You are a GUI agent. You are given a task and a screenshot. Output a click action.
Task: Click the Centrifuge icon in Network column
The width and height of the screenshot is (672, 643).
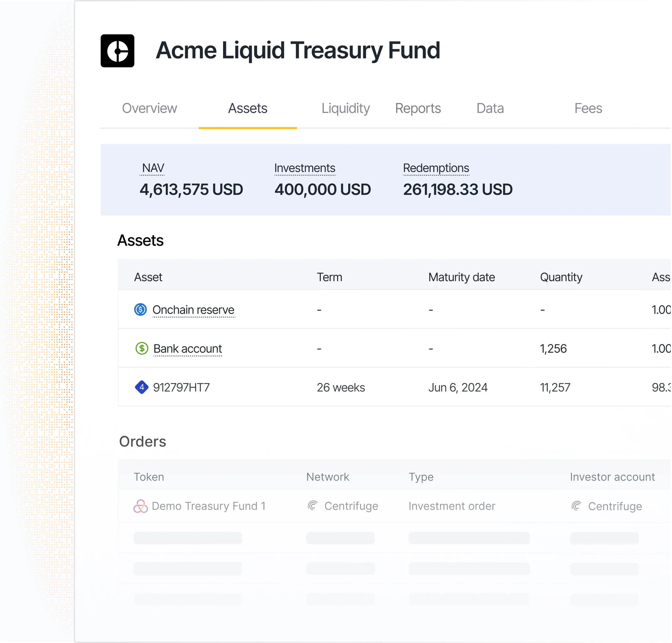click(x=312, y=506)
